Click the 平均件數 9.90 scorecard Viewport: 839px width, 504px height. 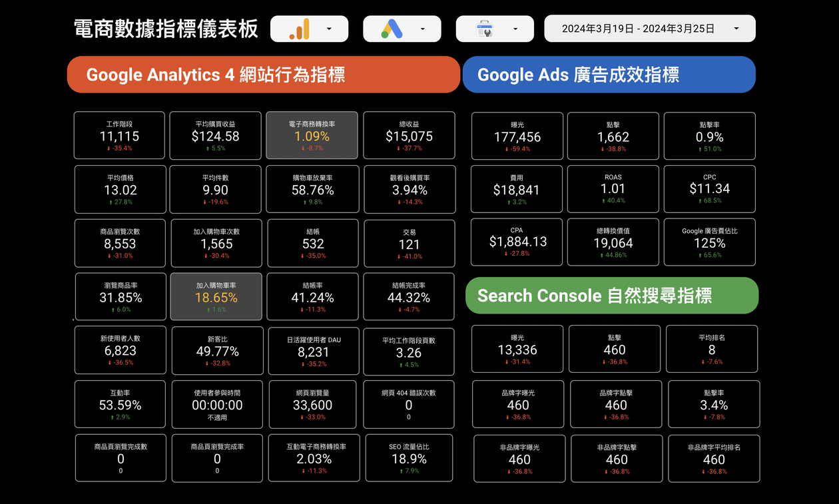pyautogui.click(x=215, y=189)
